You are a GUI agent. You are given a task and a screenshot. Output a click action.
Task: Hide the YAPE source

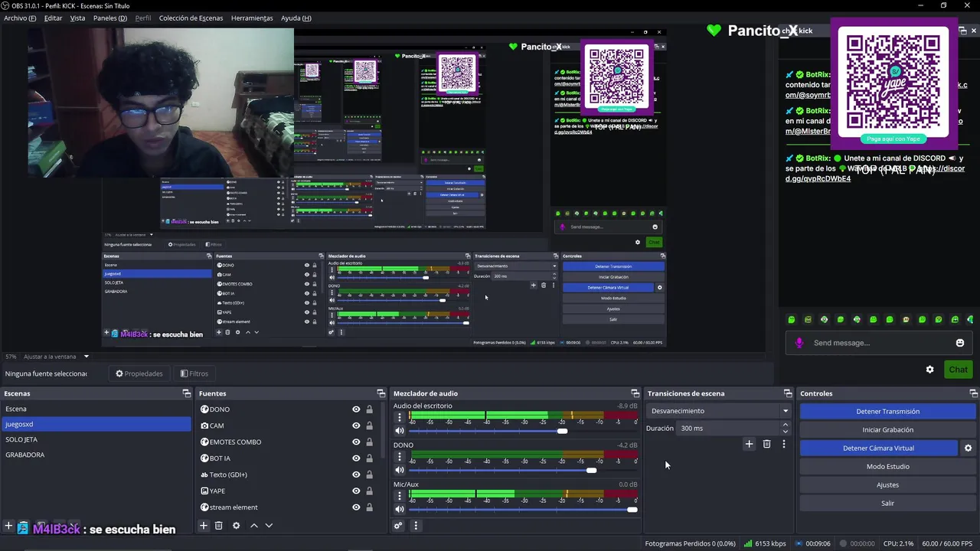356,491
